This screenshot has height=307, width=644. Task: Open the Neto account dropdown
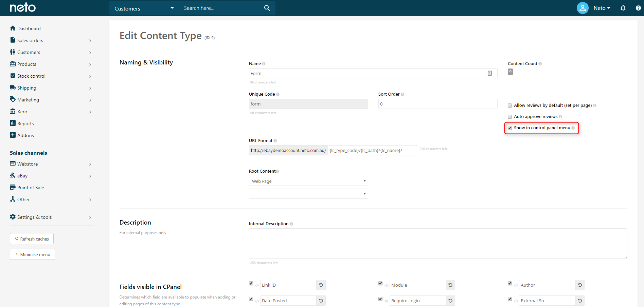pyautogui.click(x=602, y=8)
